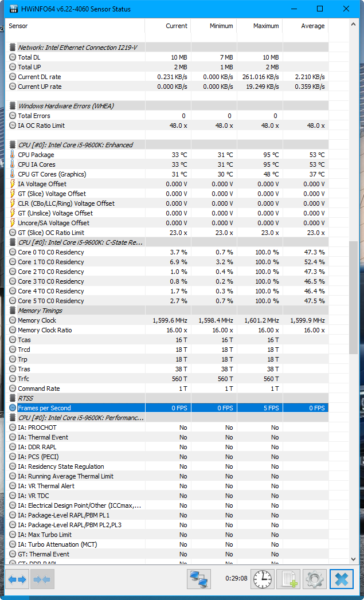Select the IA OC Ratio Limit row
This screenshot has height=600, width=364.
pyautogui.click(x=167, y=126)
